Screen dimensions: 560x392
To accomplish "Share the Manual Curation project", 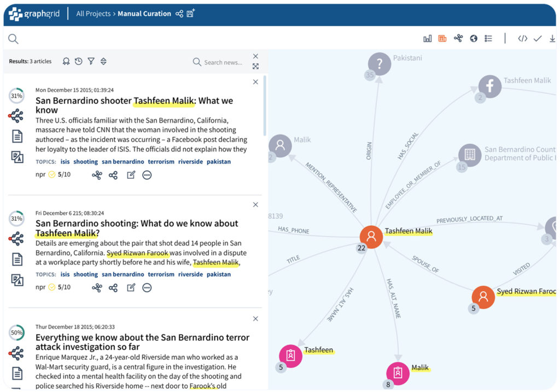I will 179,14.
